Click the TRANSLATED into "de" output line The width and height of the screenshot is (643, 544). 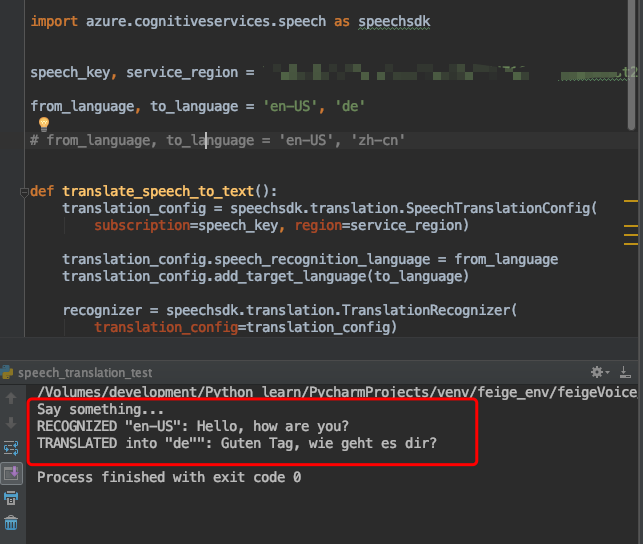(x=237, y=443)
